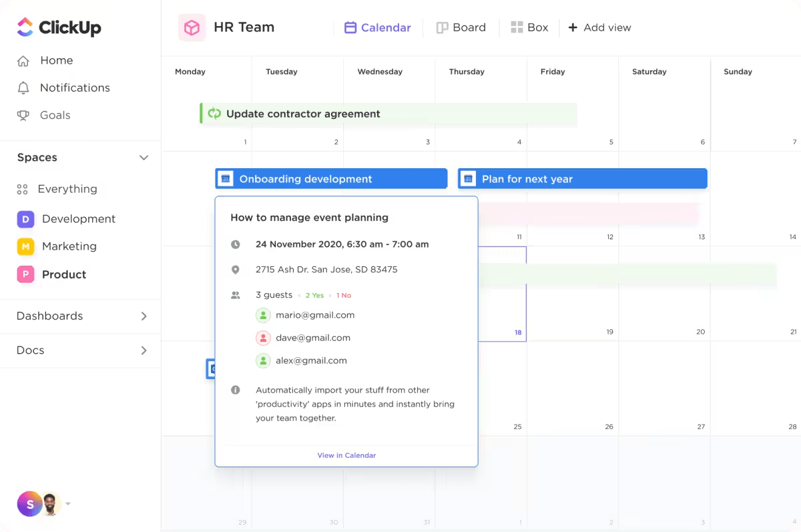Image resolution: width=801 pixels, height=532 pixels.
Task: Click the event date and time text
Action: coord(342,244)
